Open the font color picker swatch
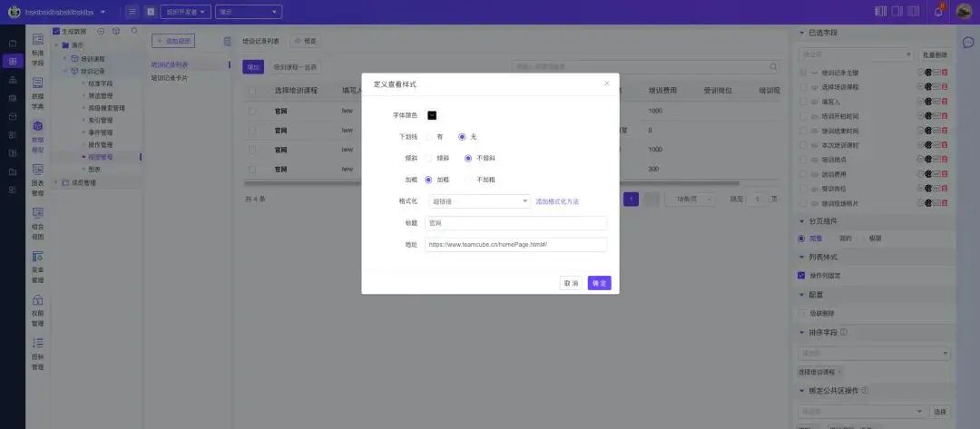Screen dimensions: 980x429 [x=432, y=115]
